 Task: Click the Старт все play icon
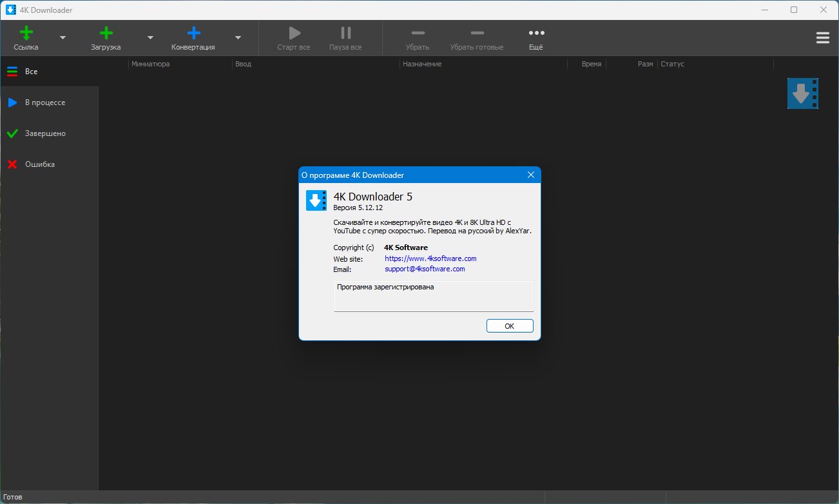click(294, 33)
